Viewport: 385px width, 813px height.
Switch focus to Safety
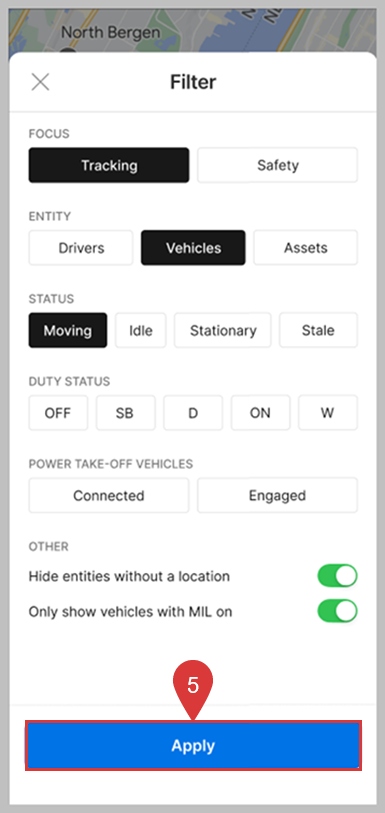(277, 165)
